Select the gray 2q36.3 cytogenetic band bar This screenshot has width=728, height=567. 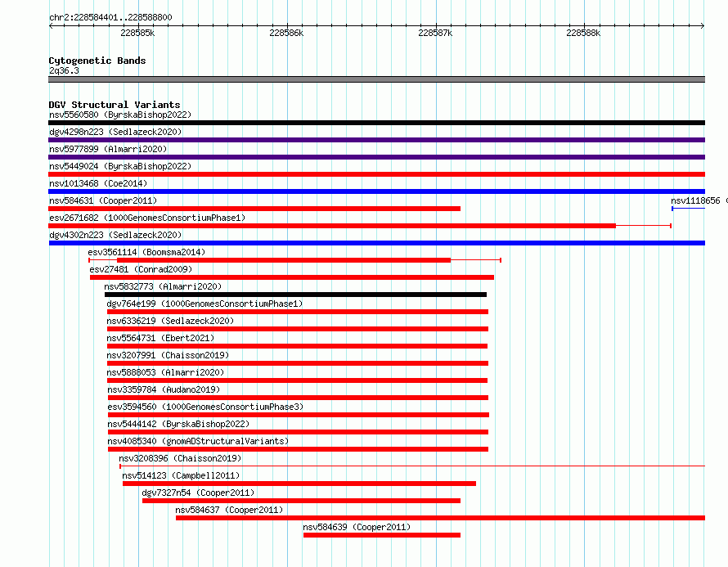[376, 79]
